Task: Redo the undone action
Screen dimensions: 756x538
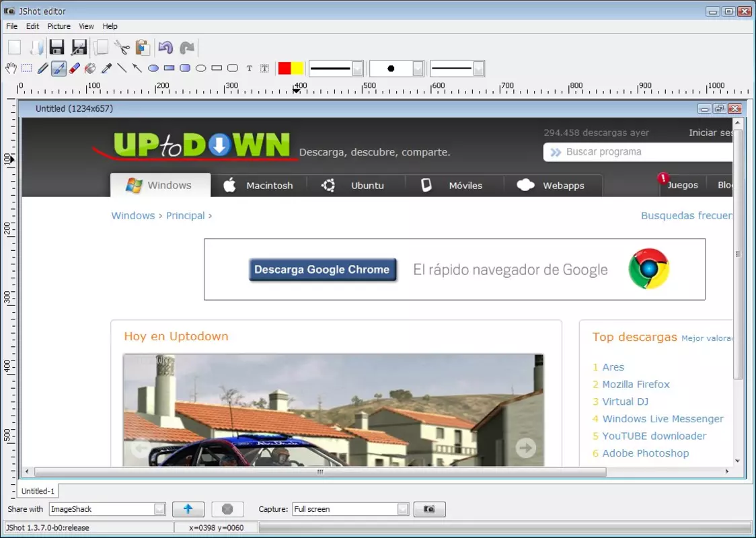Action: (186, 47)
